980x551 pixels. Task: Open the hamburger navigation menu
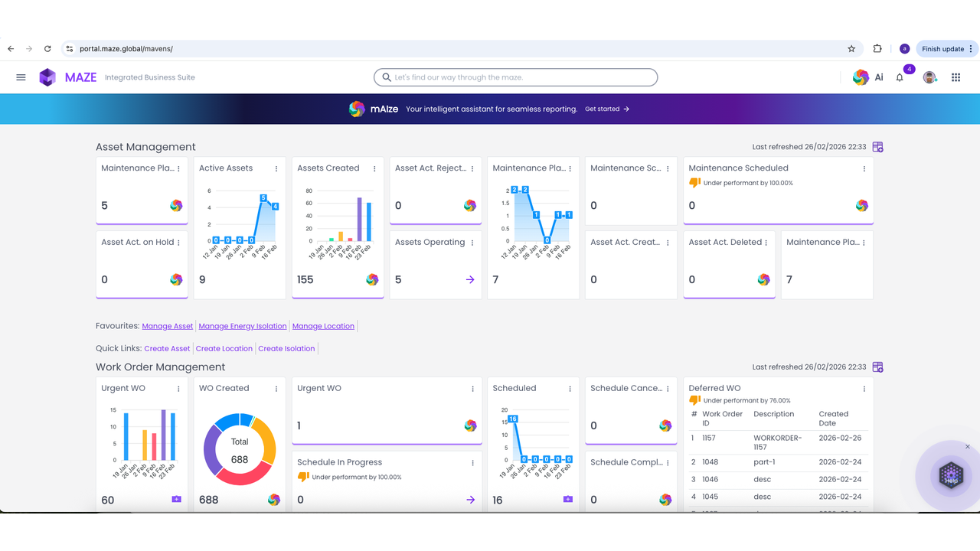tap(21, 77)
